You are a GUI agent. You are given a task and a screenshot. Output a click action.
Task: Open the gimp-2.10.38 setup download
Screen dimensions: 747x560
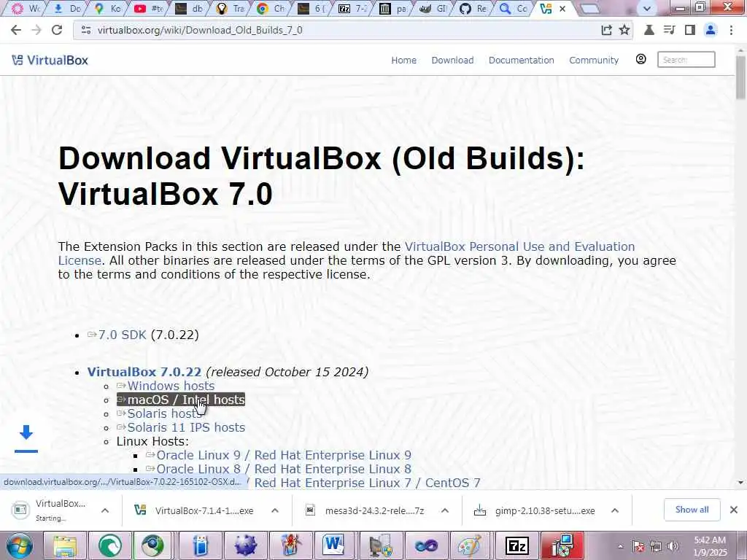tap(536, 510)
